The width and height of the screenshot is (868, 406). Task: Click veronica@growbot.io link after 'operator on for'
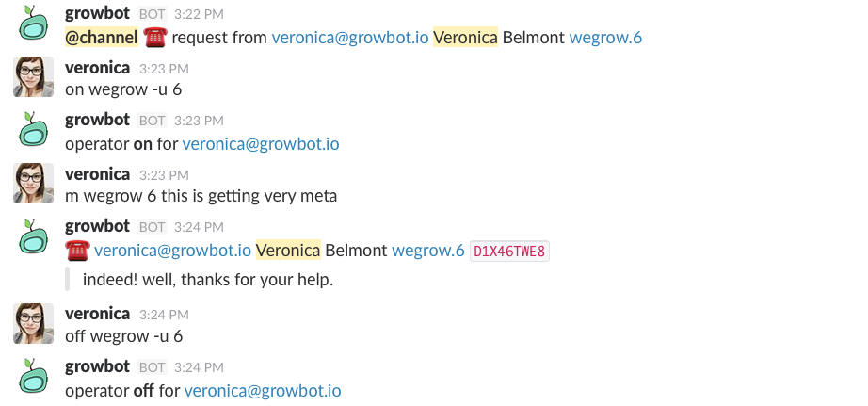click(261, 144)
